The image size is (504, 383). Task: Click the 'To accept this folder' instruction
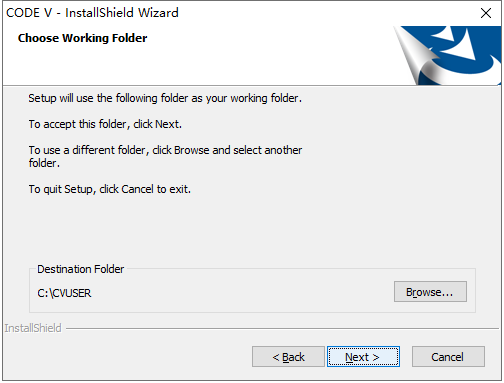pyautogui.click(x=105, y=124)
